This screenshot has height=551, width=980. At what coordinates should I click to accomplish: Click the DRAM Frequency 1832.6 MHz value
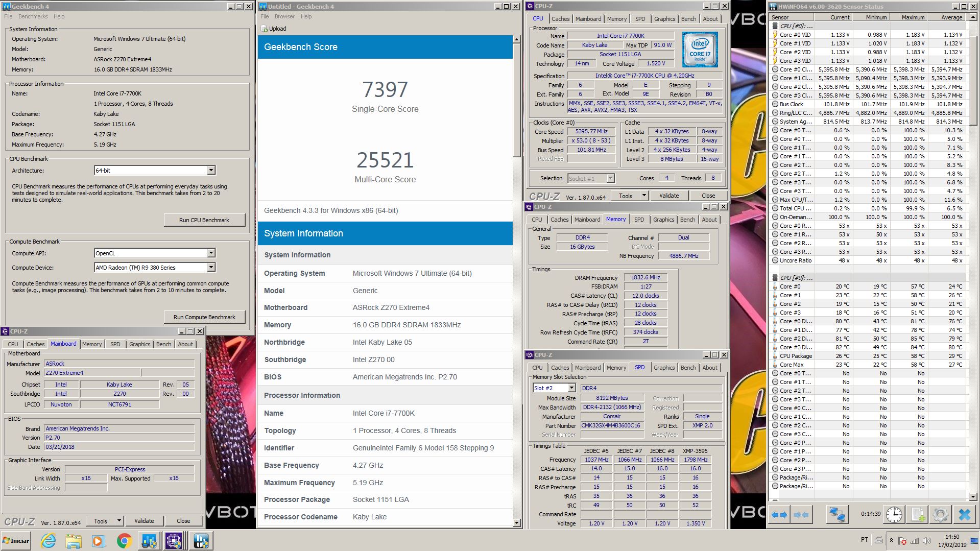point(646,278)
